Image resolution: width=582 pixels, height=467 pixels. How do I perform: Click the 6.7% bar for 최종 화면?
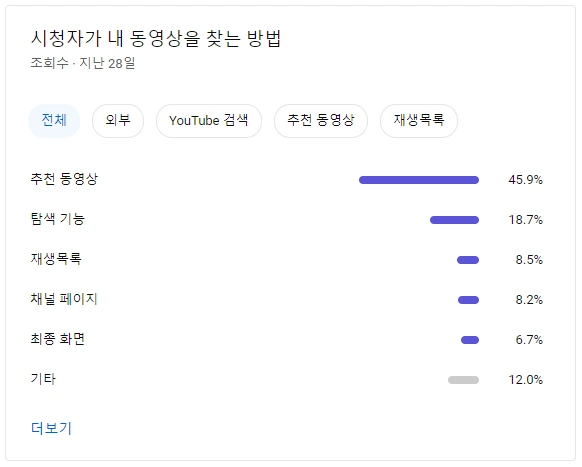pyautogui.click(x=470, y=340)
